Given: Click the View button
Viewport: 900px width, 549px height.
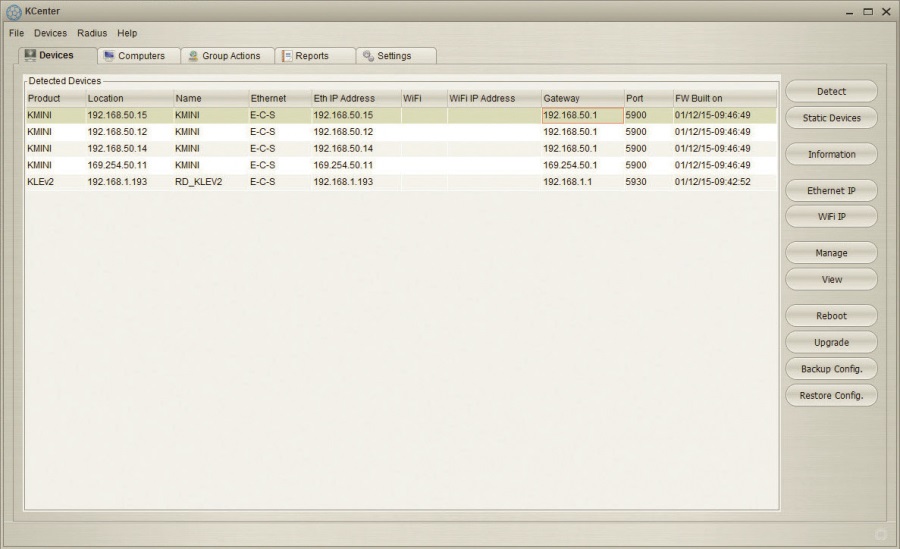Looking at the screenshot, I should click(x=831, y=280).
